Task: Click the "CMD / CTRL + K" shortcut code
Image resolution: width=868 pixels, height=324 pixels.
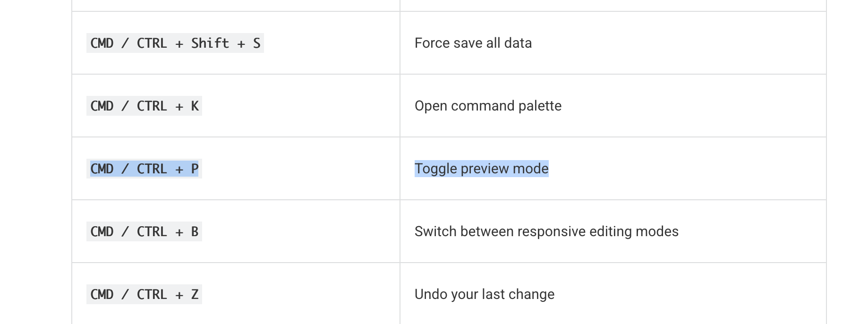Action: 144,106
